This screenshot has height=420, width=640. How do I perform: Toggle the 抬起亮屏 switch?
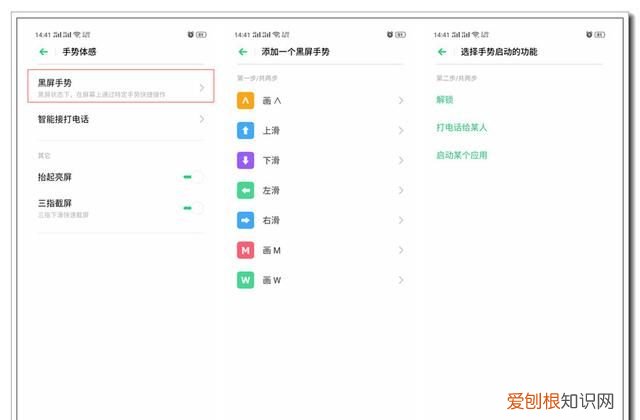[x=193, y=177]
